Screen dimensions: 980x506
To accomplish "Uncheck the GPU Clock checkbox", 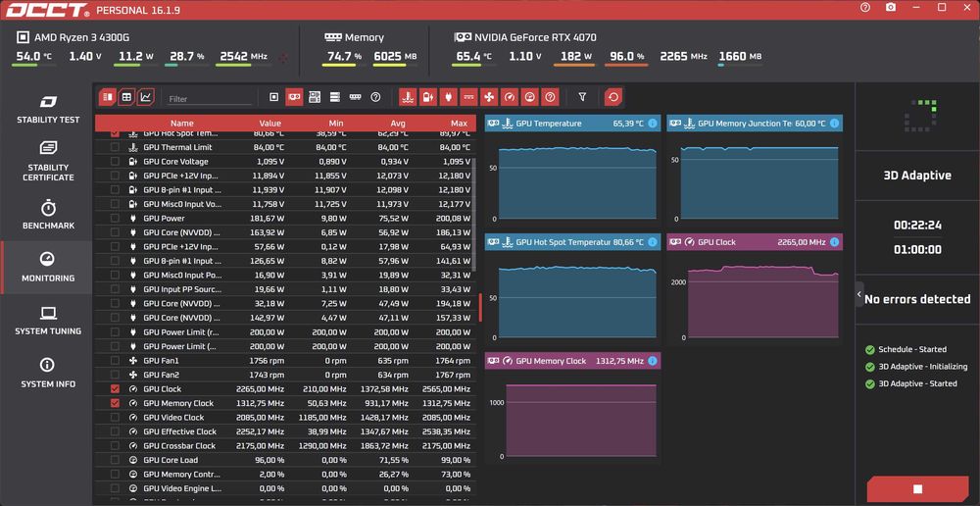I will (115, 389).
